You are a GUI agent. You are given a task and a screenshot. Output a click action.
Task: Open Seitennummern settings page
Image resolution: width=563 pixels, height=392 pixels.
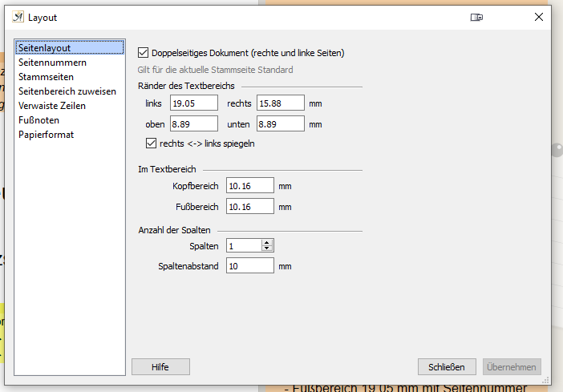coord(53,63)
